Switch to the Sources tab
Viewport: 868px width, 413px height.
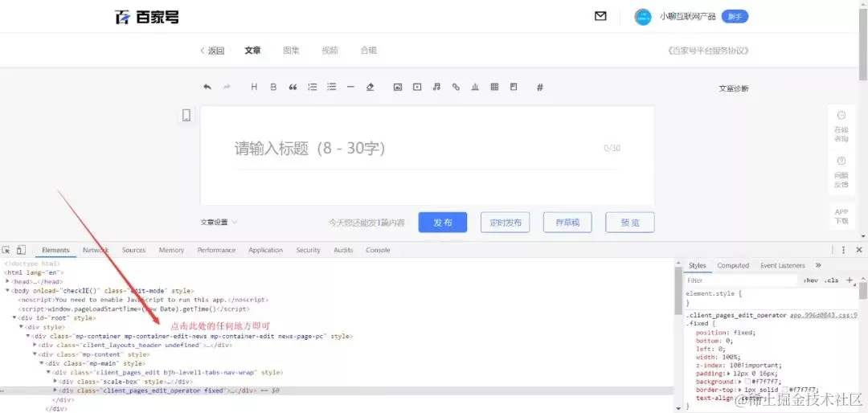[133, 250]
